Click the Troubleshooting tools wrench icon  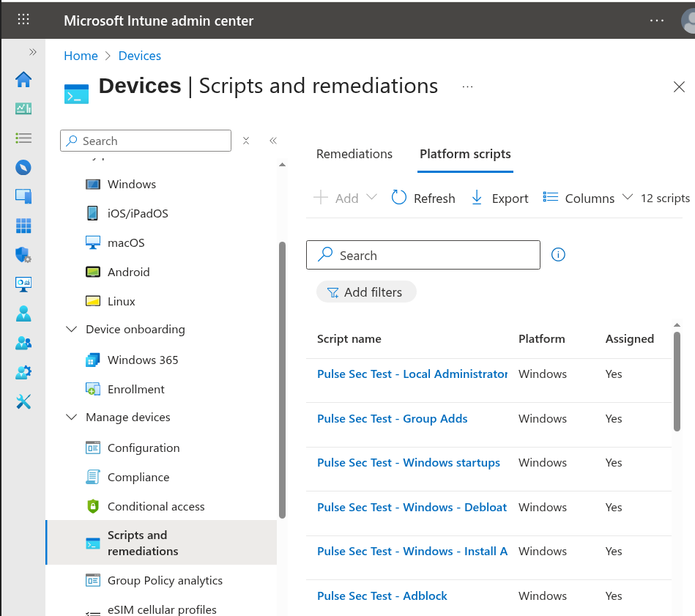(x=23, y=401)
